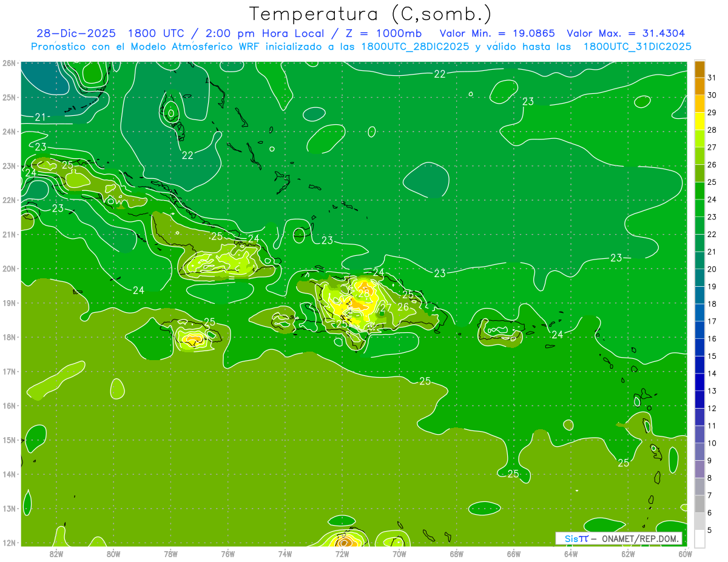The width and height of the screenshot is (728, 562).
Task: Click latitude label '18N'
Action: pyautogui.click(x=9, y=337)
